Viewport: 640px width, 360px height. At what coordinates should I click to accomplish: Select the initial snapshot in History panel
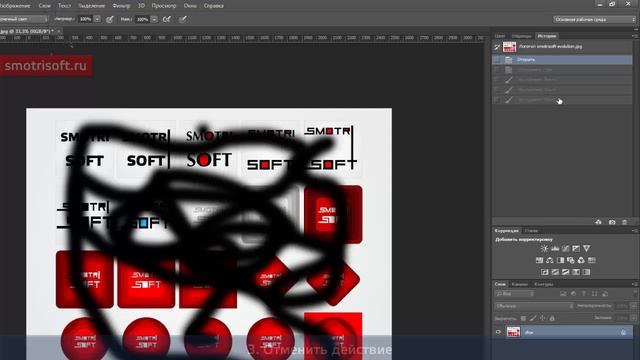point(563,47)
